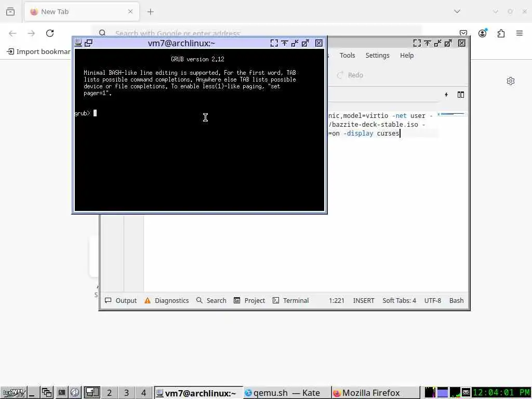Open Firefox extensions puzzle icon

[501, 33]
